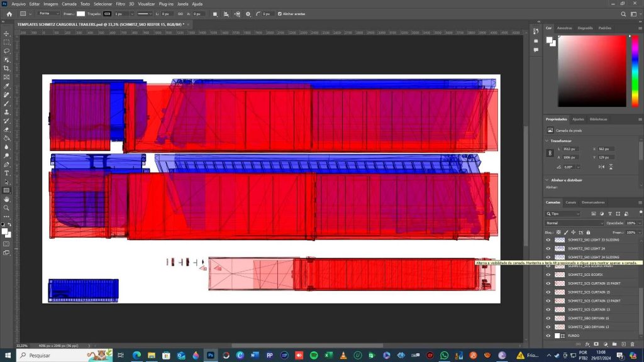
Task: Switch to the Canais tab
Action: pyautogui.click(x=572, y=202)
